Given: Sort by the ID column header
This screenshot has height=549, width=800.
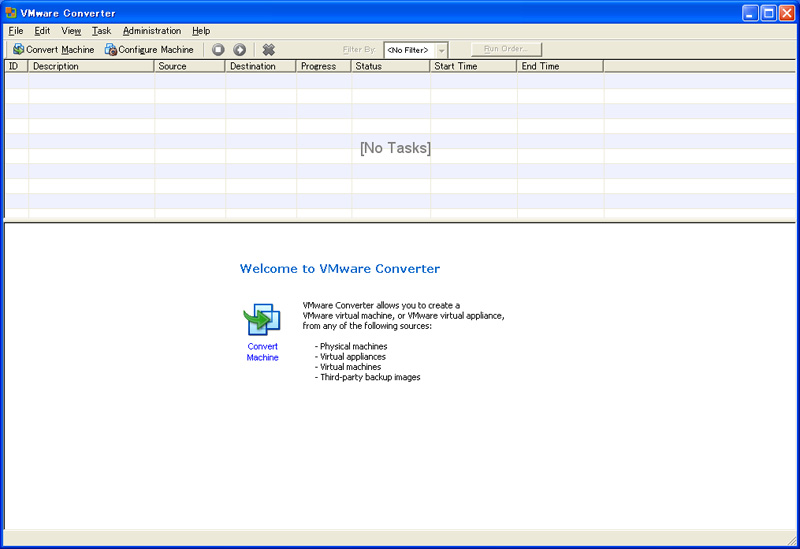Looking at the screenshot, I should (16, 66).
